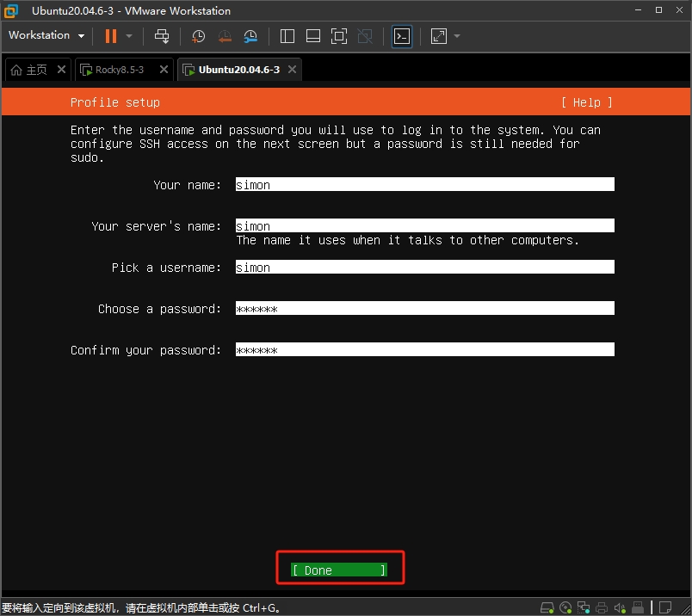This screenshot has width=692, height=616.
Task: Focus the Confirm your password field
Action: 424,349
